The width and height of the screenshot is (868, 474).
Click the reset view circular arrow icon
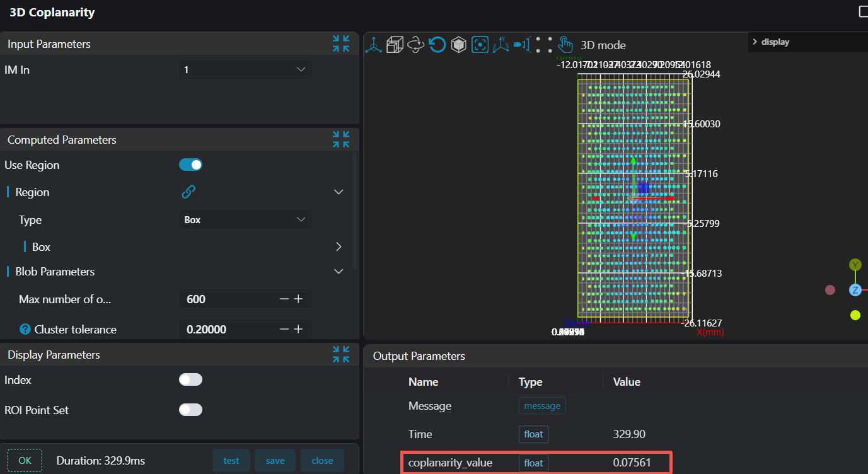(437, 45)
